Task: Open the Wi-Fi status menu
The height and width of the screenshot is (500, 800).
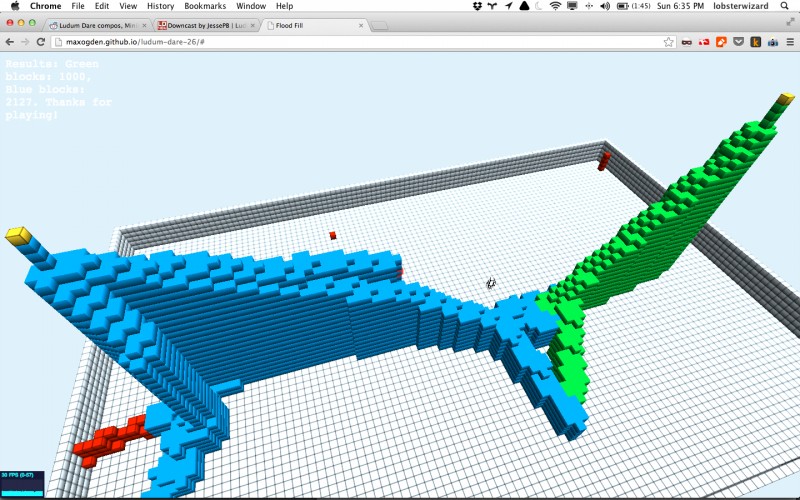Action: [555, 6]
